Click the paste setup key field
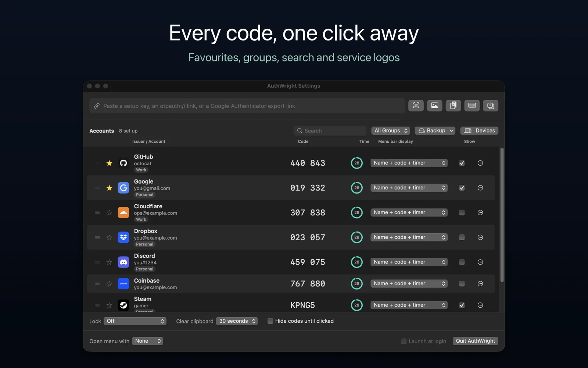 pyautogui.click(x=247, y=106)
